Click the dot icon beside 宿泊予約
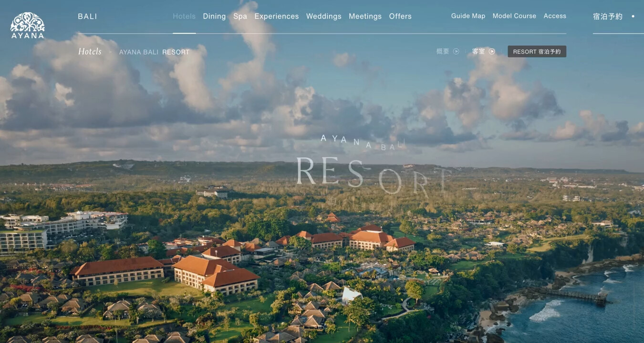The image size is (644, 343). (633, 16)
